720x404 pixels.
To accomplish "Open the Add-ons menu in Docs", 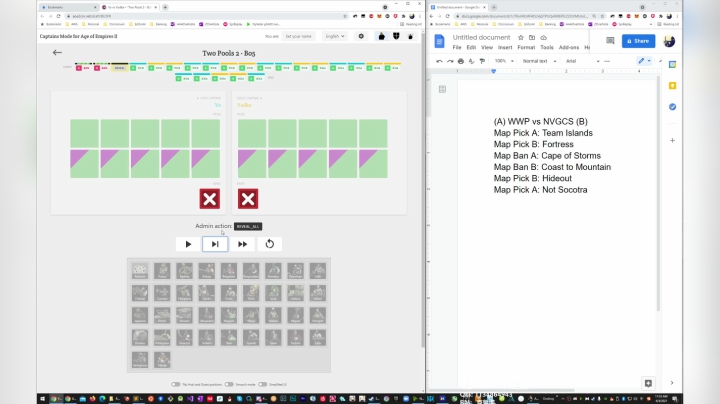I will point(568,47).
